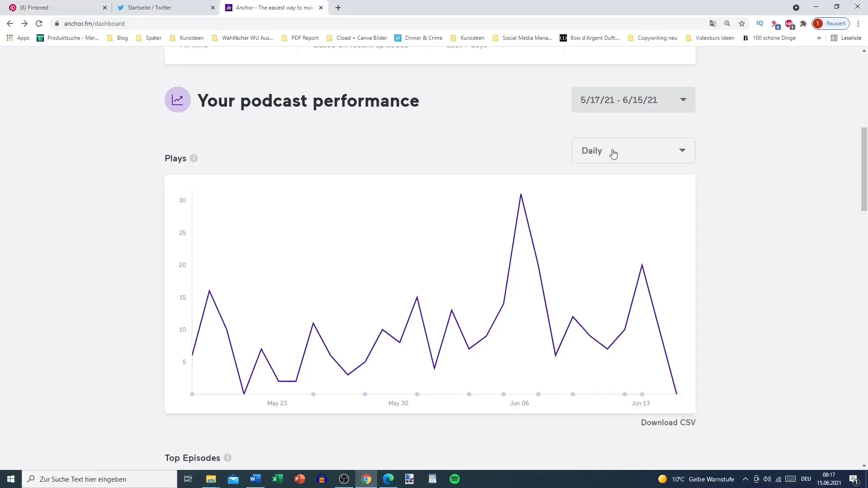Viewport: 868px width, 488px height.
Task: Open the Später bookmarks folder
Action: tap(149, 38)
